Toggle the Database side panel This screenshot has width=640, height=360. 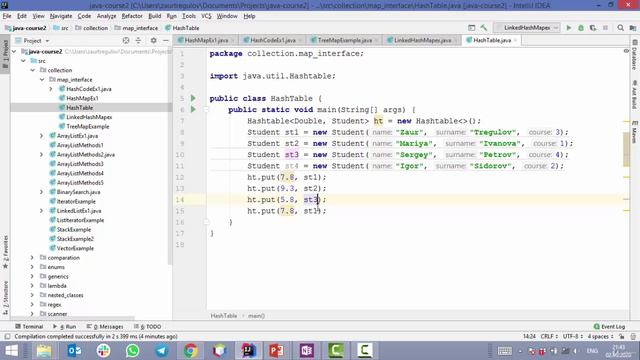(635, 54)
